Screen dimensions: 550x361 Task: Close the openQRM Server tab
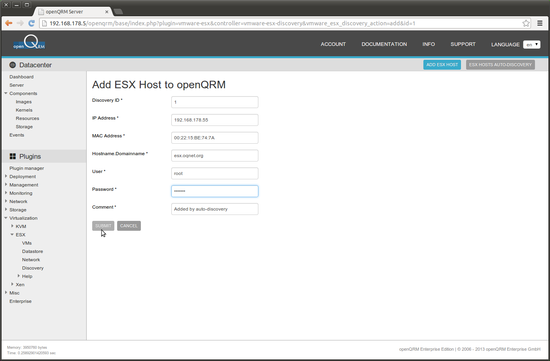click(107, 12)
